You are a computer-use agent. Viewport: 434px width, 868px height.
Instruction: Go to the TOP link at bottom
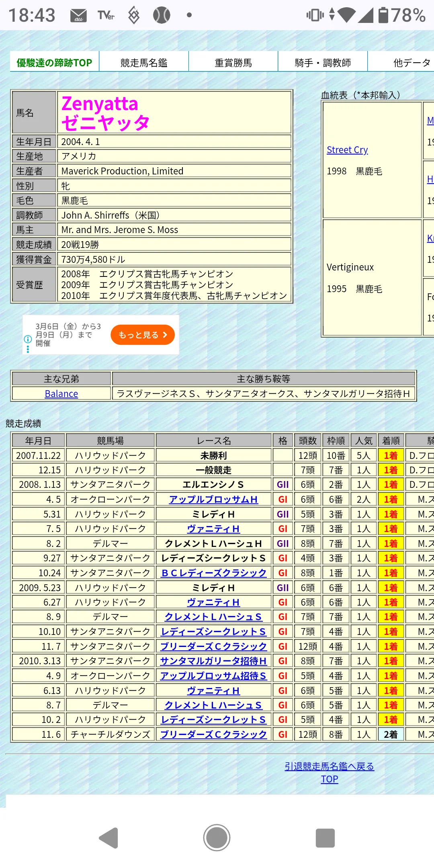click(329, 779)
